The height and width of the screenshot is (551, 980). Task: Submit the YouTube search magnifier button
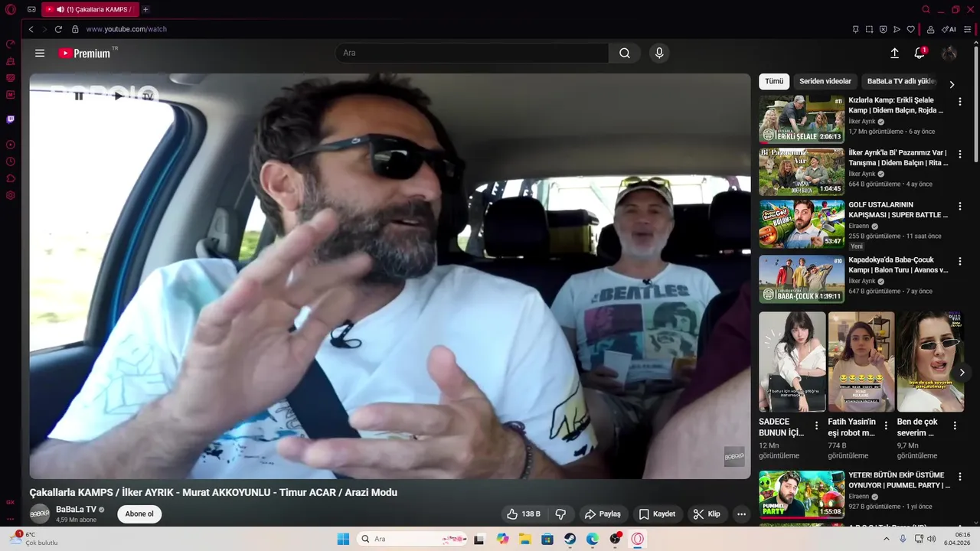[625, 53]
